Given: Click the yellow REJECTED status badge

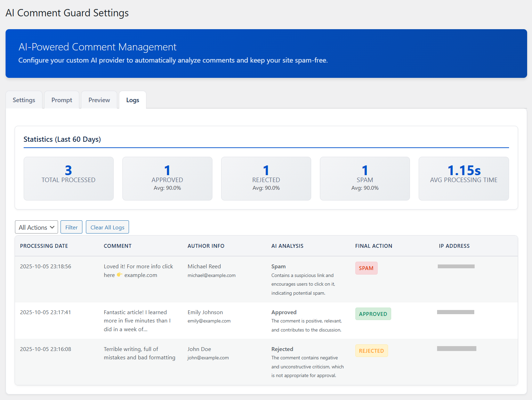Looking at the screenshot, I should (x=371, y=351).
